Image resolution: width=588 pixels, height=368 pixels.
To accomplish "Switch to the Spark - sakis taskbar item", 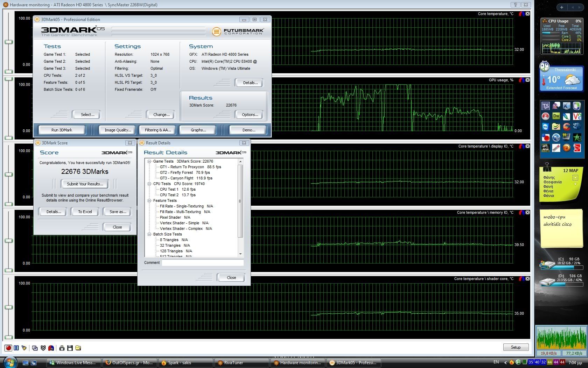I will [x=186, y=363].
